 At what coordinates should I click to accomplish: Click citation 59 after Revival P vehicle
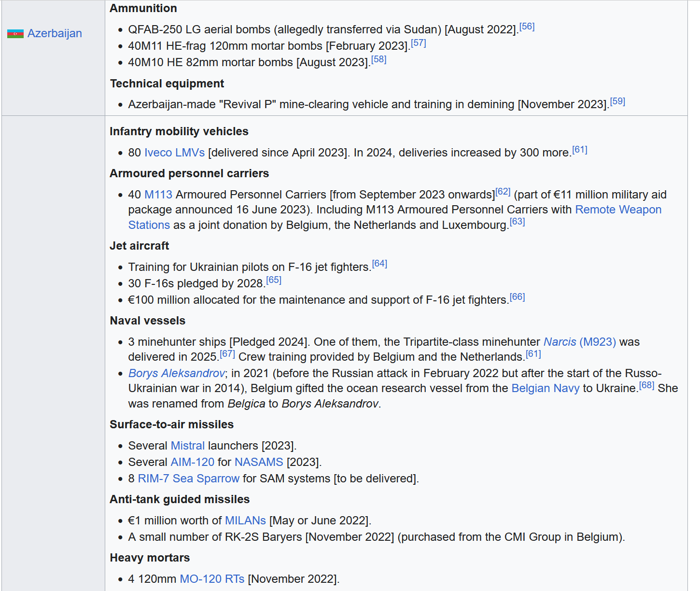pos(617,101)
